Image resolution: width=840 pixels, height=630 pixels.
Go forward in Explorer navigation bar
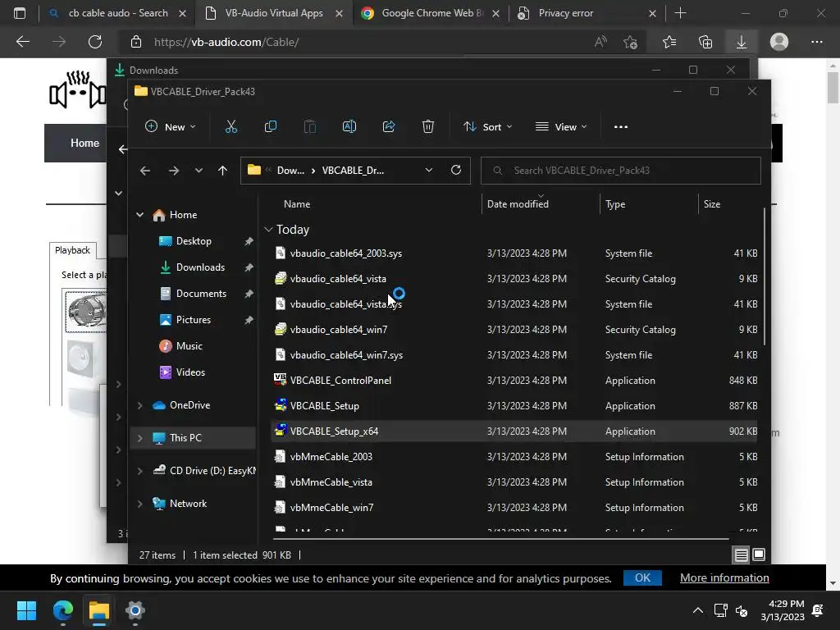pos(174,171)
